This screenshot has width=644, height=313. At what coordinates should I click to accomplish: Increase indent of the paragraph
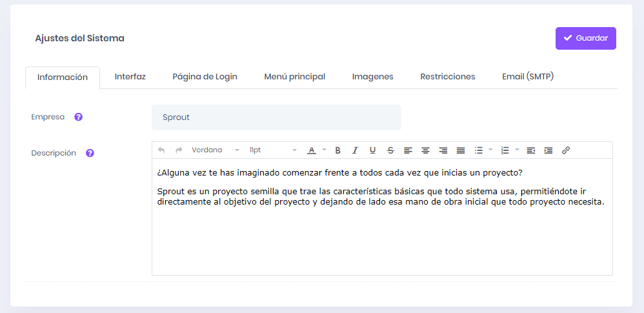tap(548, 150)
